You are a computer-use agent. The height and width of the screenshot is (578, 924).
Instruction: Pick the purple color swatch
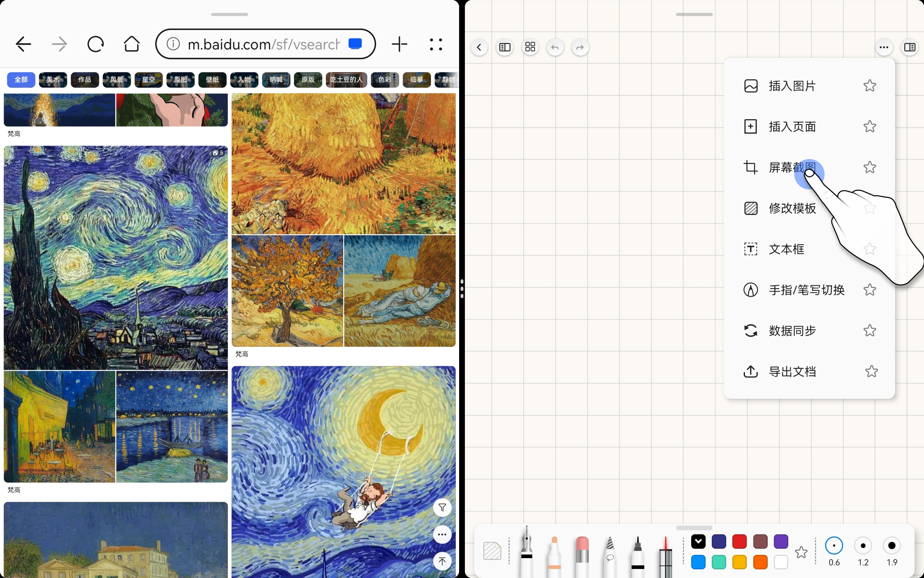(781, 541)
